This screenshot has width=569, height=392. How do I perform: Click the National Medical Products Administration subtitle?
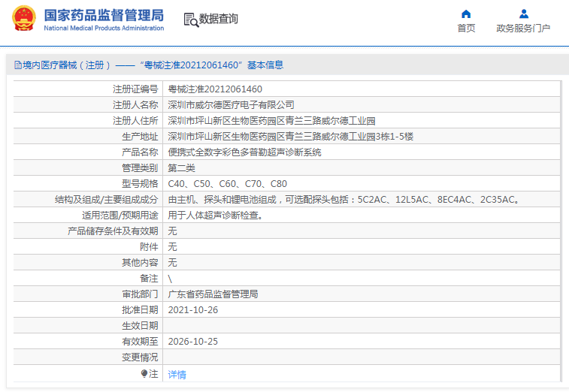point(104,29)
